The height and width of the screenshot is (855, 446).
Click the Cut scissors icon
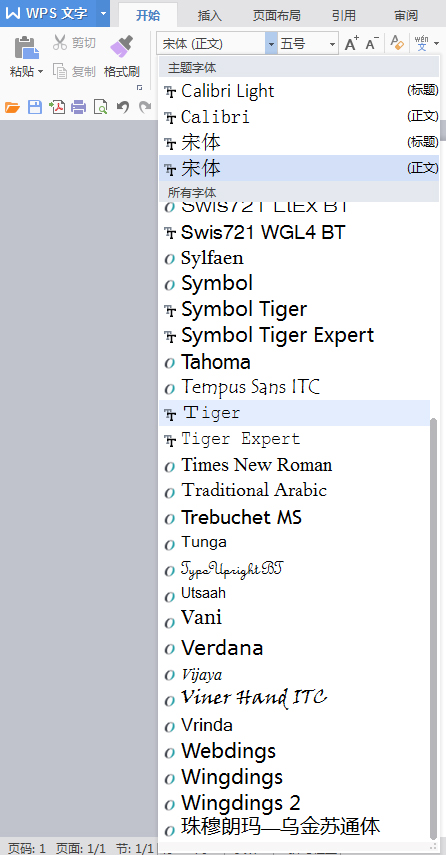coord(60,43)
